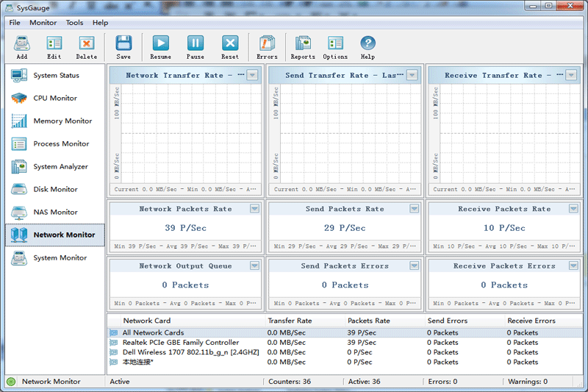Sort by the Packets Rate column header
The height and width of the screenshot is (392, 588).
[x=367, y=321]
